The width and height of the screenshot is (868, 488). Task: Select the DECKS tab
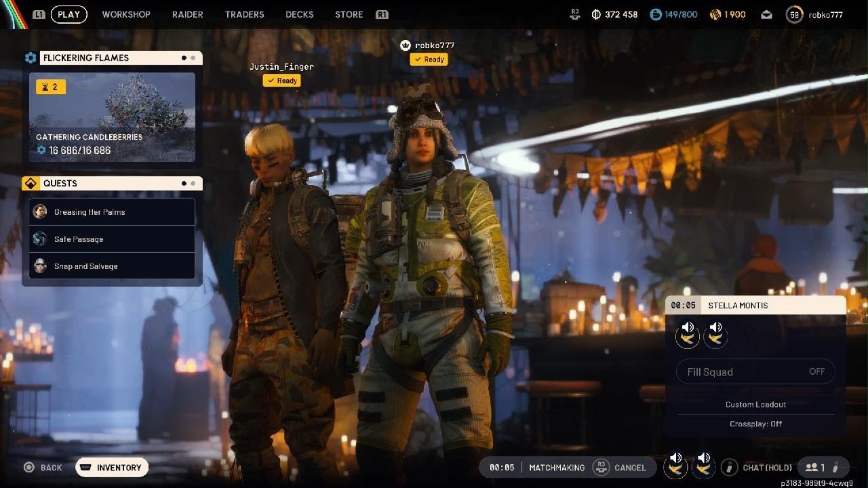click(299, 14)
